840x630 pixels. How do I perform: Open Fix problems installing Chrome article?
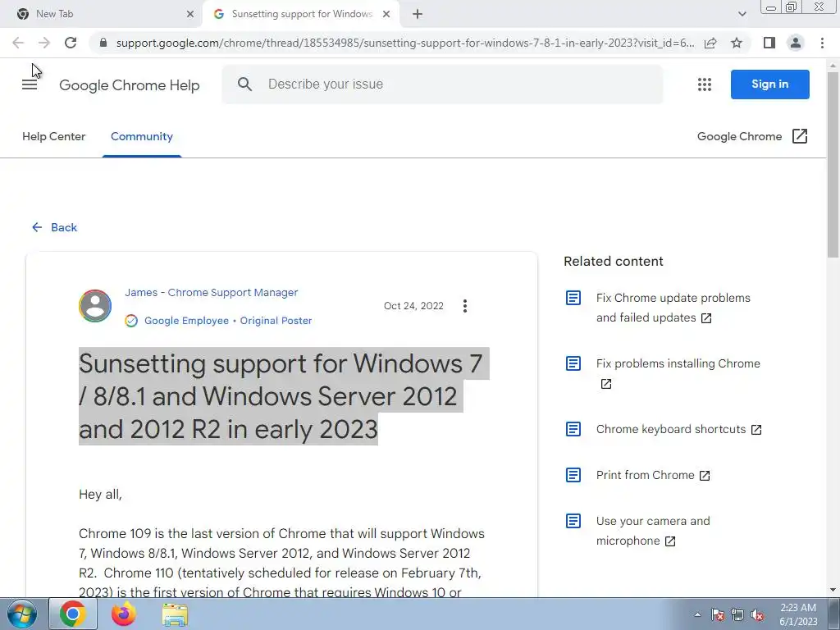[x=678, y=373]
